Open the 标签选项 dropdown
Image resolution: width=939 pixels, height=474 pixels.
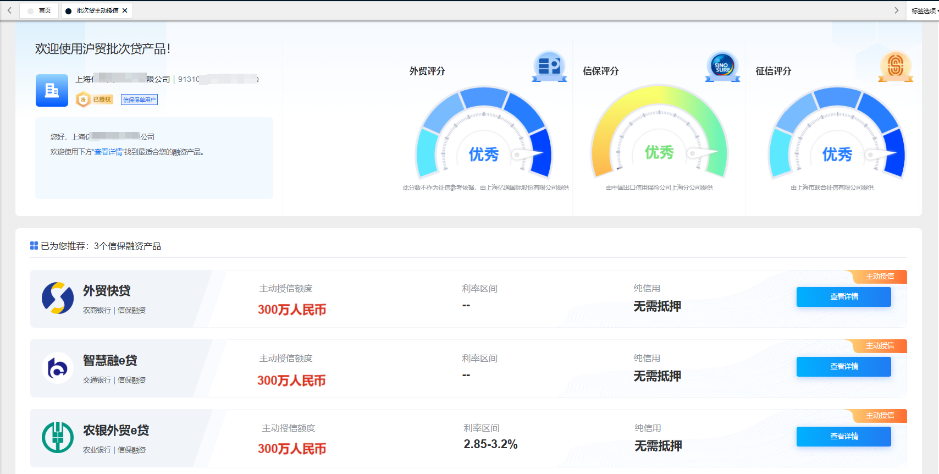tap(924, 10)
